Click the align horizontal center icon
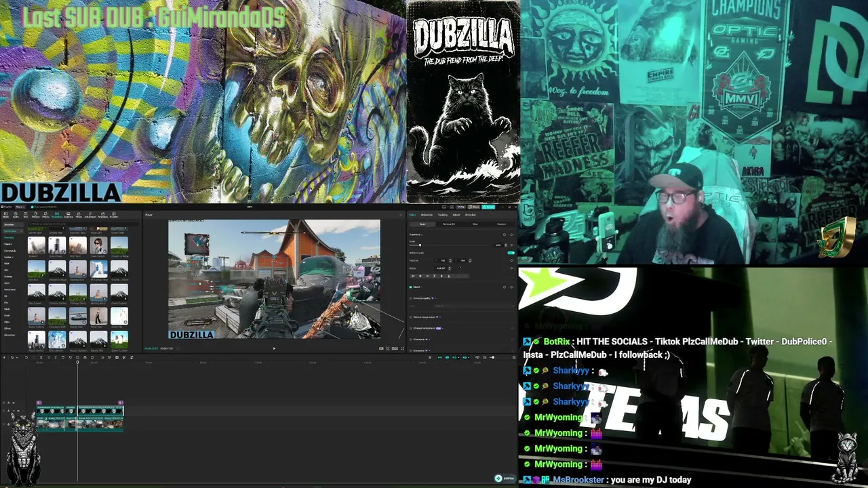 tap(421, 276)
